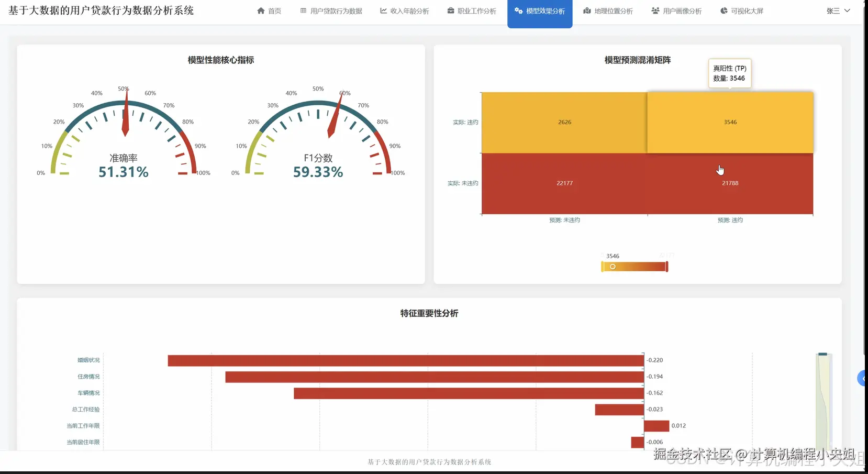This screenshot has width=868, height=474.
Task: Click the home icon beside 首页
Action: pyautogui.click(x=261, y=10)
